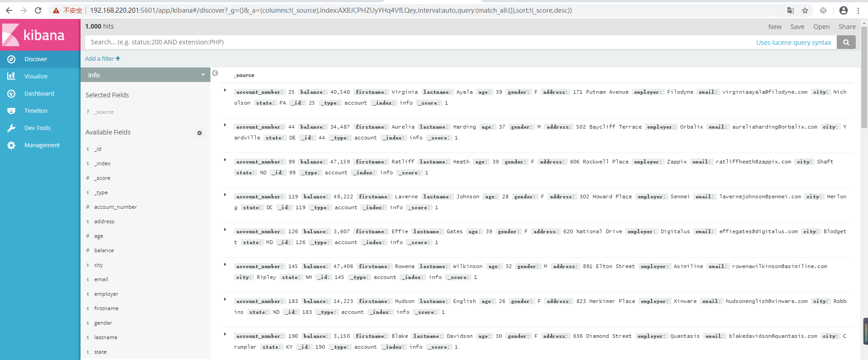Open browser three-dot menu
This screenshot has width=868, height=360.
click(x=858, y=10)
